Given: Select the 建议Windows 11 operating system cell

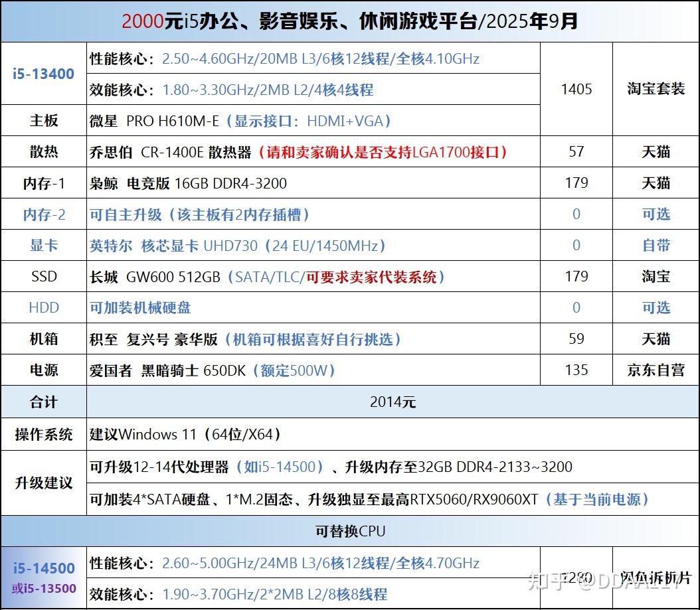Looking at the screenshot, I should coord(393,434).
